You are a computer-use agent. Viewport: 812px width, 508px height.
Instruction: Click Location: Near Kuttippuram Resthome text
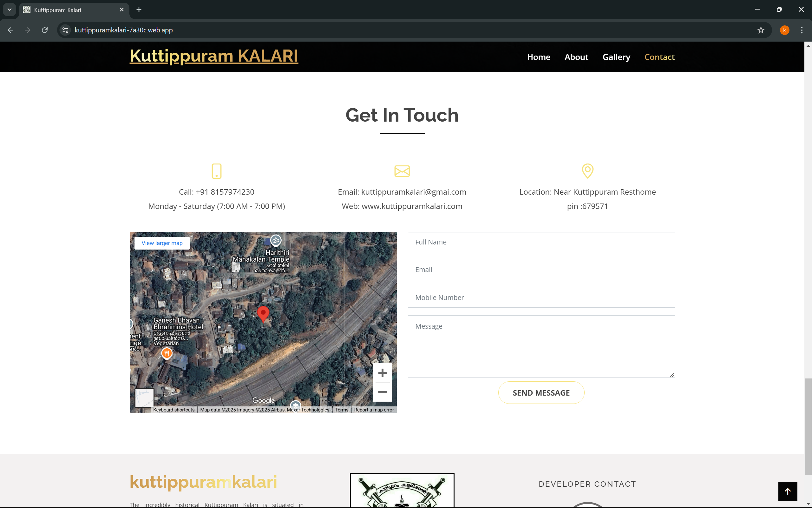point(587,192)
